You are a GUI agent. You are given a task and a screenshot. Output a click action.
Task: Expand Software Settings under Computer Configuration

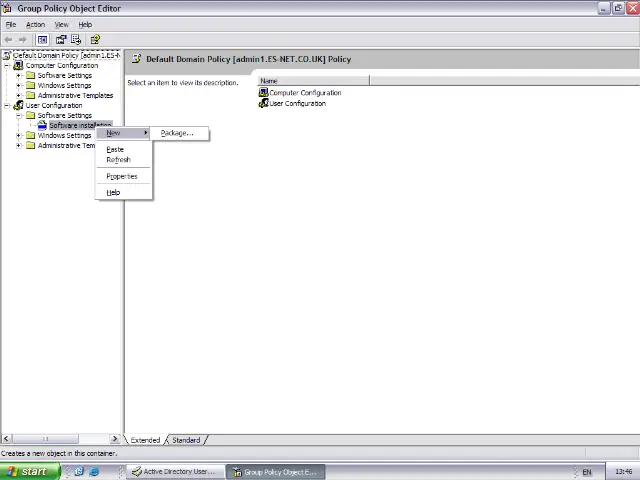coord(19,76)
